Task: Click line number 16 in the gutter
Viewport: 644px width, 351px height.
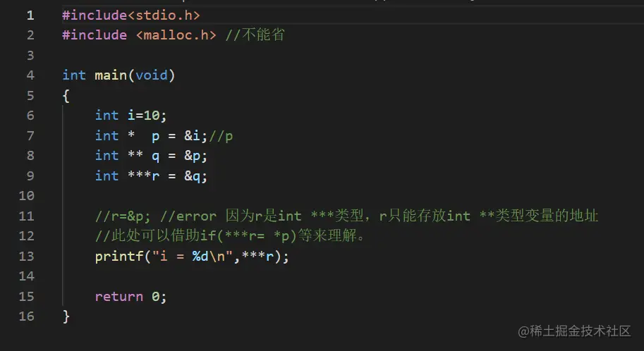Action: pyautogui.click(x=26, y=316)
